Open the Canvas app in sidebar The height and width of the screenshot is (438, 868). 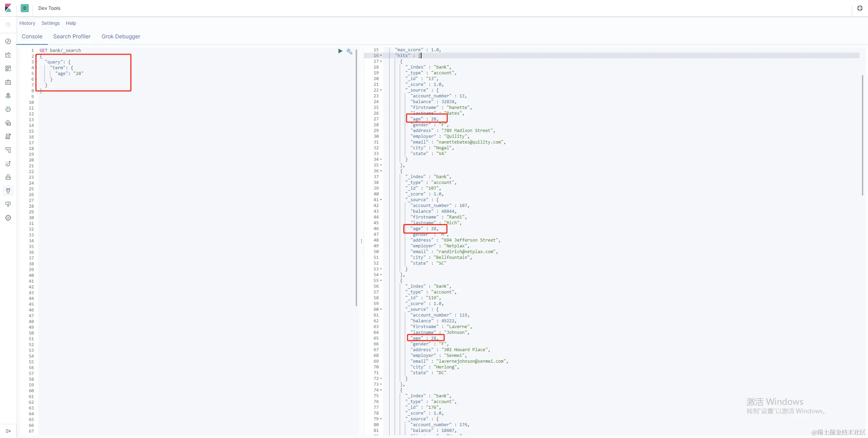pyautogui.click(x=8, y=82)
